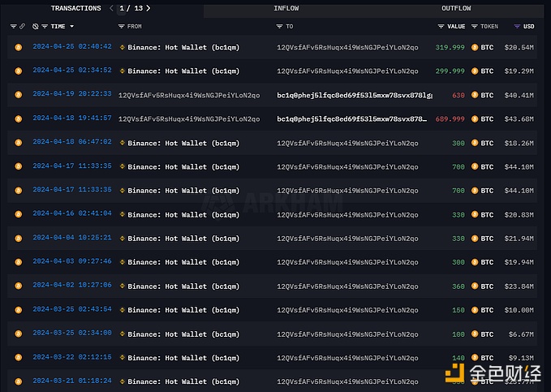Viewport: 551px width, 392px height.
Task: Open transaction timestamp 2024-03-21 01:18:24
Action: point(72,381)
